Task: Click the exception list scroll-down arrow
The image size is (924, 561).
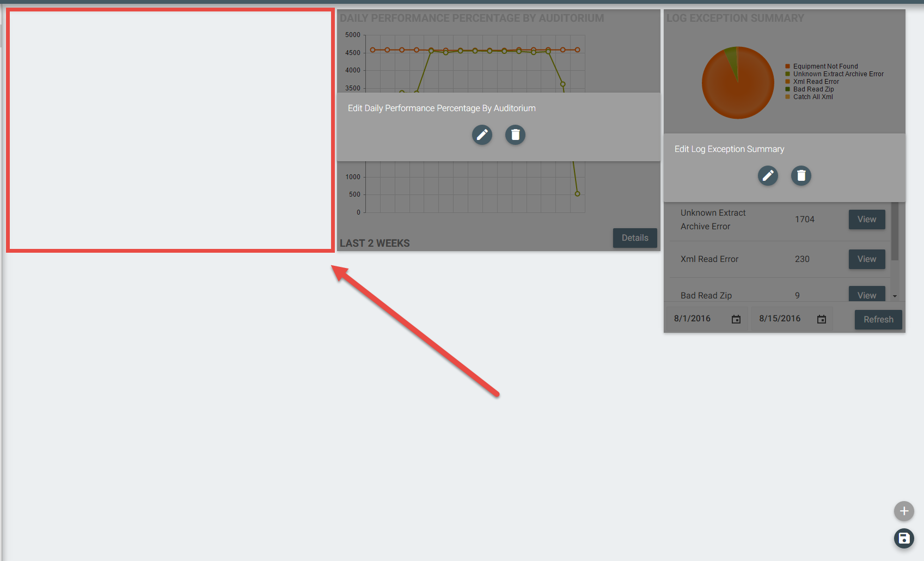Action: pos(895,296)
